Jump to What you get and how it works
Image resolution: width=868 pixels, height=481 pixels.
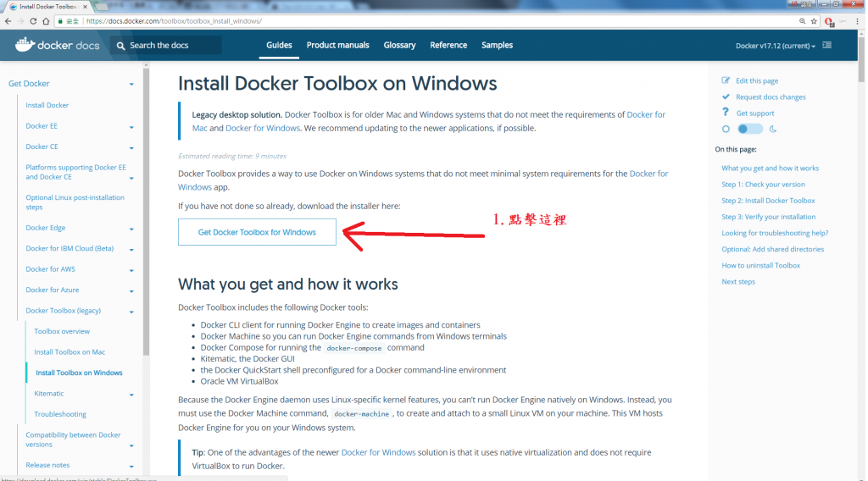click(x=770, y=168)
